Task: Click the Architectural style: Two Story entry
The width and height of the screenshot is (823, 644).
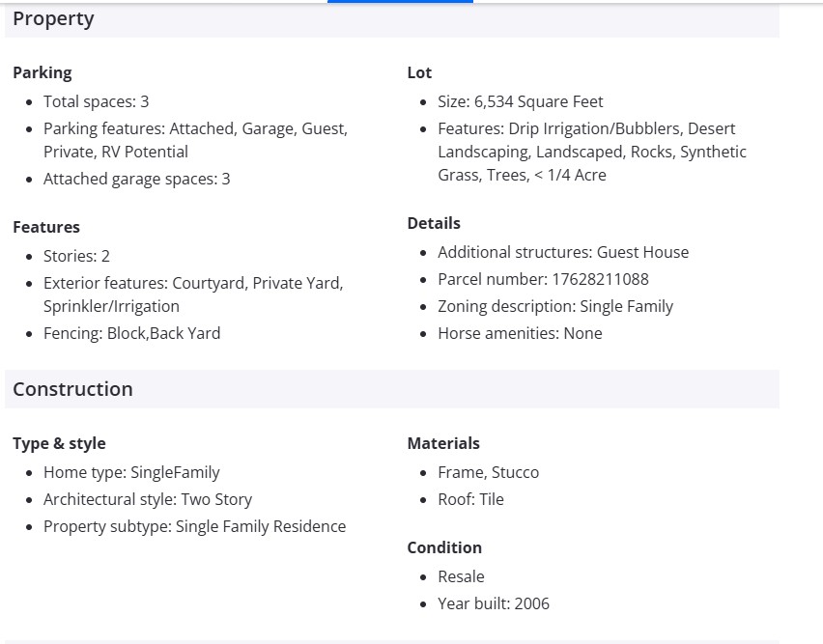Action: click(x=148, y=499)
